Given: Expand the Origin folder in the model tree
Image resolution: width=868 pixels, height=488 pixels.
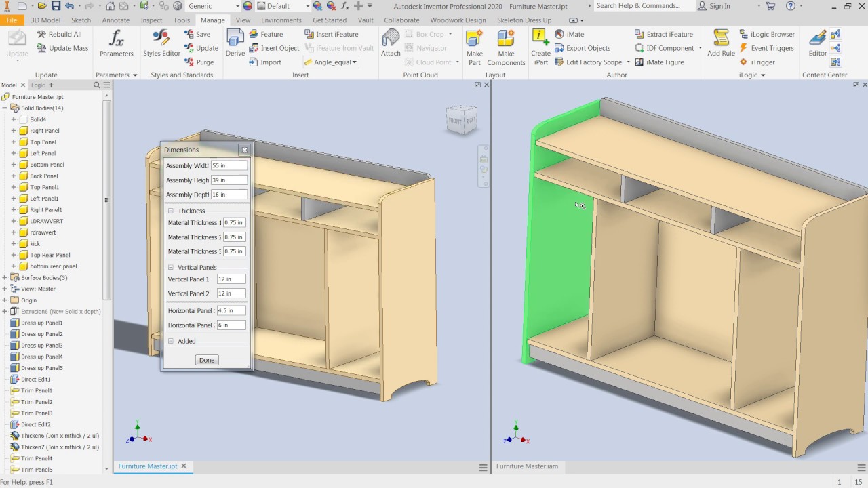Looking at the screenshot, I should tap(5, 300).
